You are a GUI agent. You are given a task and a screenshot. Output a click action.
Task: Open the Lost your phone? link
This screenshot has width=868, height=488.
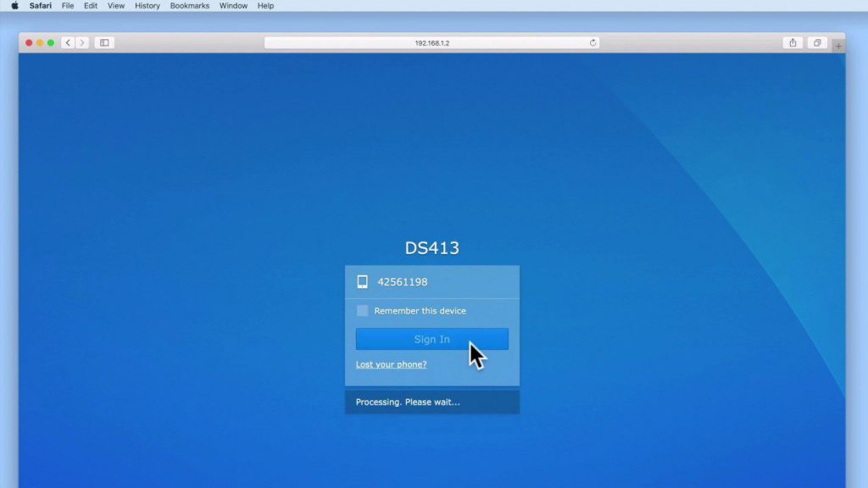391,364
